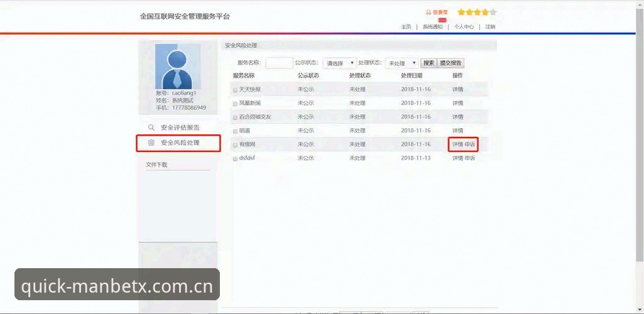The image size is (644, 314).
Task: Open 详情 for dsfdsf
Action: 457,158
